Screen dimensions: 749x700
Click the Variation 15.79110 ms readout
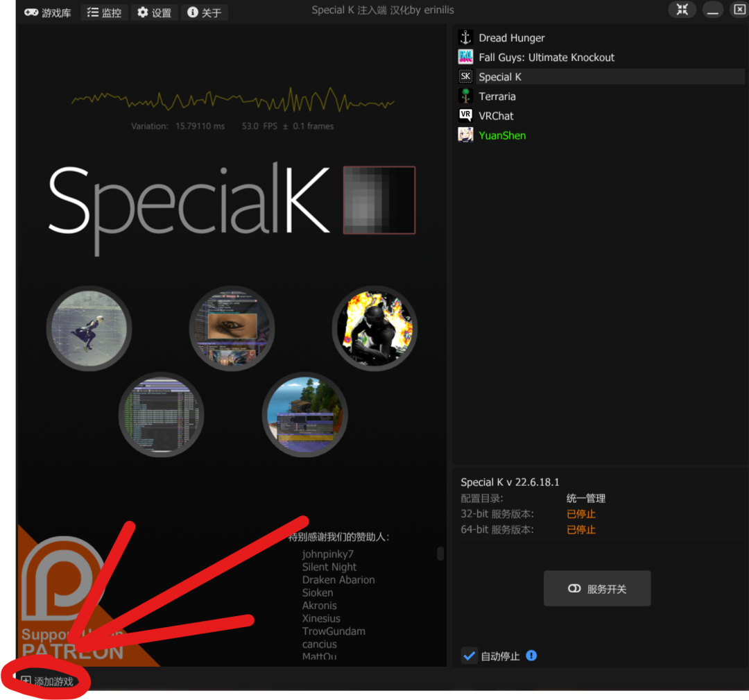tap(178, 126)
